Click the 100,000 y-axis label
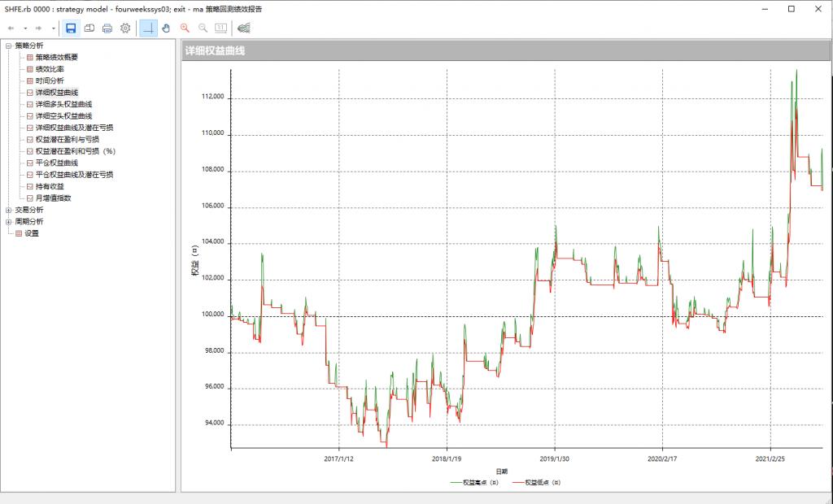 tap(212, 315)
